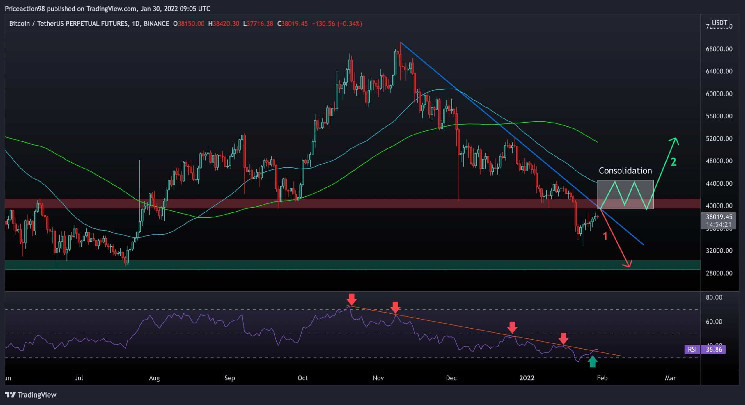The height and width of the screenshot is (405, 745).
Task: Click the zigzag pattern inside consolidation box
Action: 625,194
